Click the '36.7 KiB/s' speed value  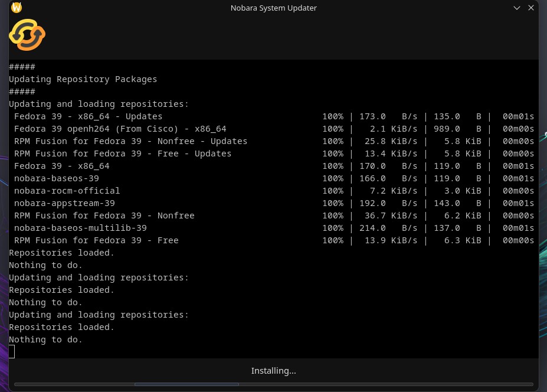pos(391,215)
